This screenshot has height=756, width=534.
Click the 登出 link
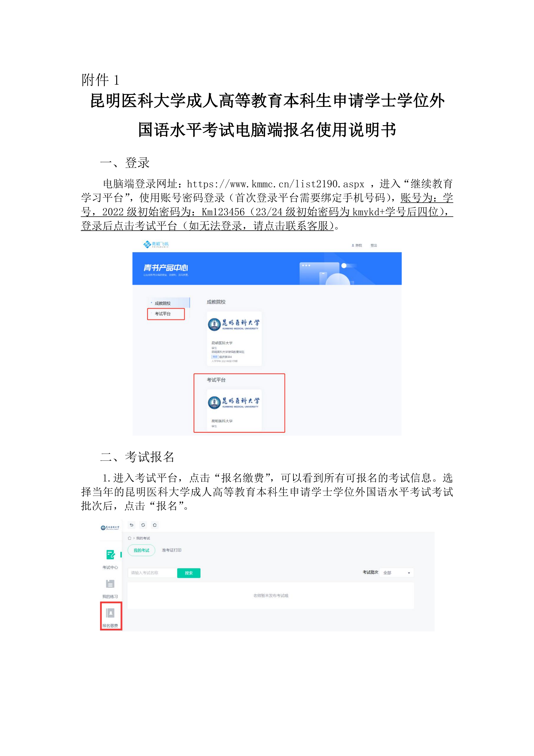click(x=374, y=245)
